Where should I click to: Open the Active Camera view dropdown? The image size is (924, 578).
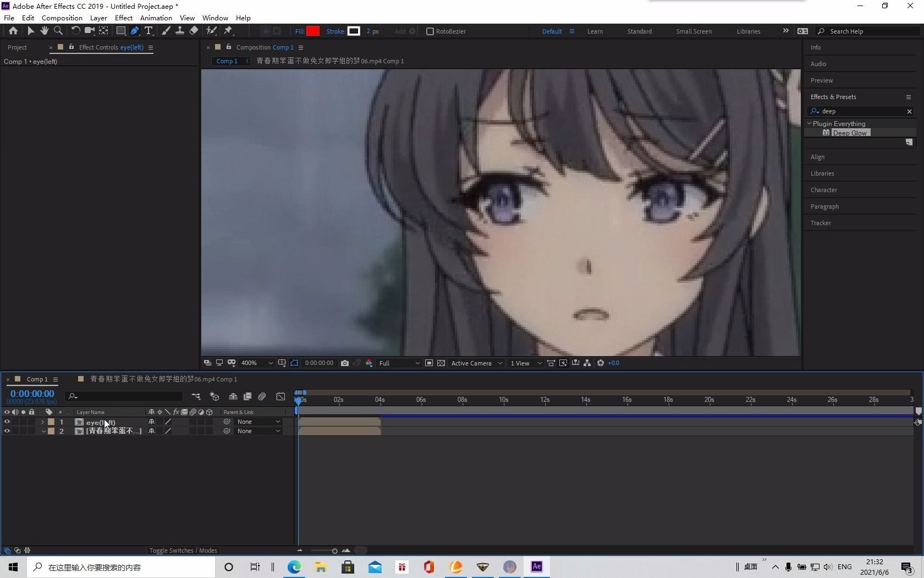point(476,363)
